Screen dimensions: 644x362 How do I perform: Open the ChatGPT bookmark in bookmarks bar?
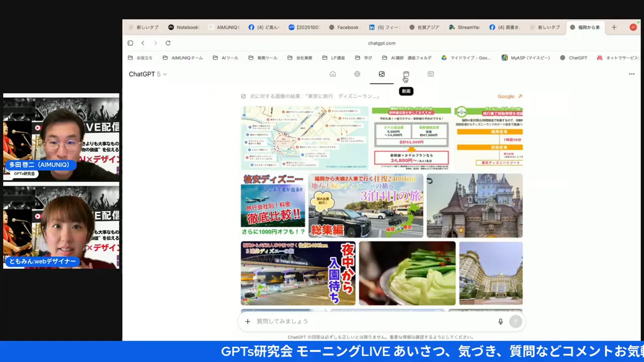(574, 58)
